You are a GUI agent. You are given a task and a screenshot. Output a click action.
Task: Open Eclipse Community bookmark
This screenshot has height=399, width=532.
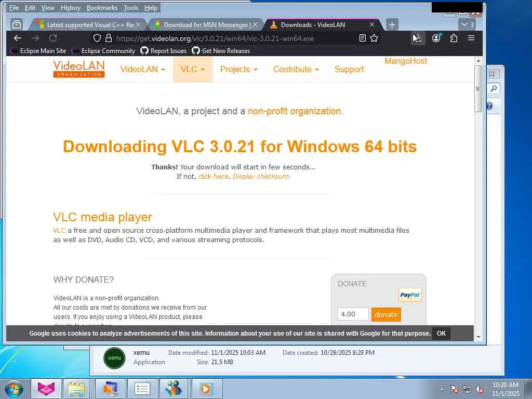(103, 50)
